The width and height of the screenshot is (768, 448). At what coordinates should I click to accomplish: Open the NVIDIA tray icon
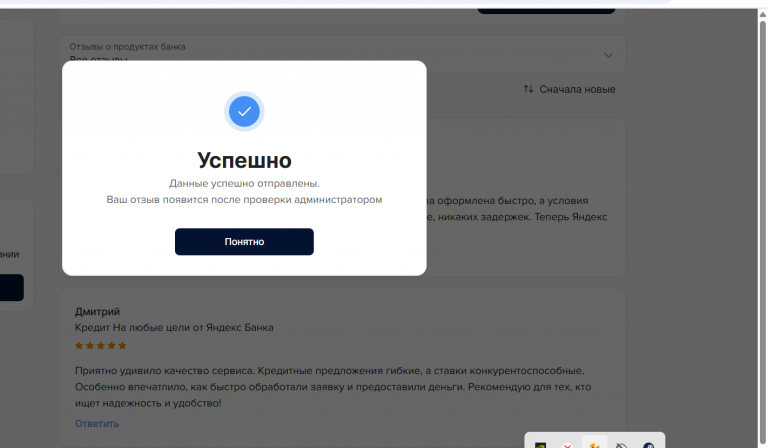tap(540, 445)
